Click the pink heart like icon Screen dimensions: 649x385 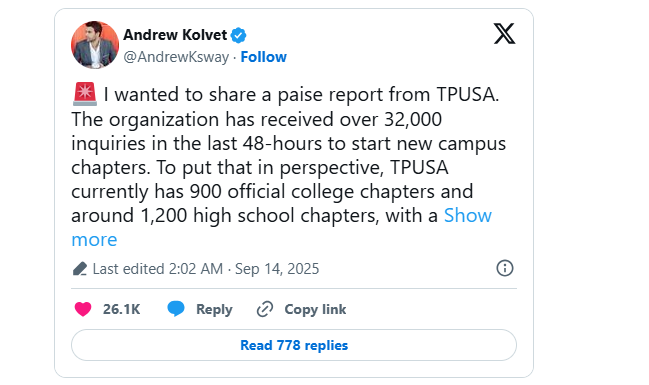click(83, 309)
